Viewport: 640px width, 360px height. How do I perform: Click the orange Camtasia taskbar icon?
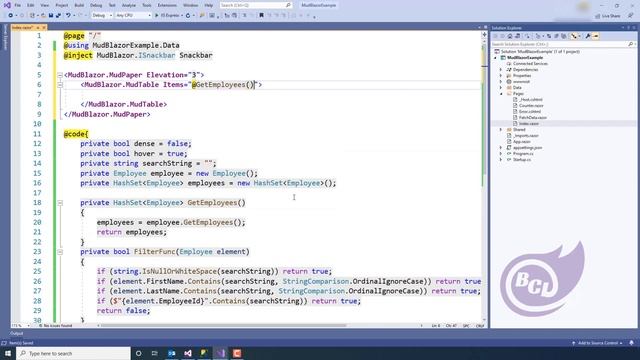pyautogui.click(x=237, y=353)
